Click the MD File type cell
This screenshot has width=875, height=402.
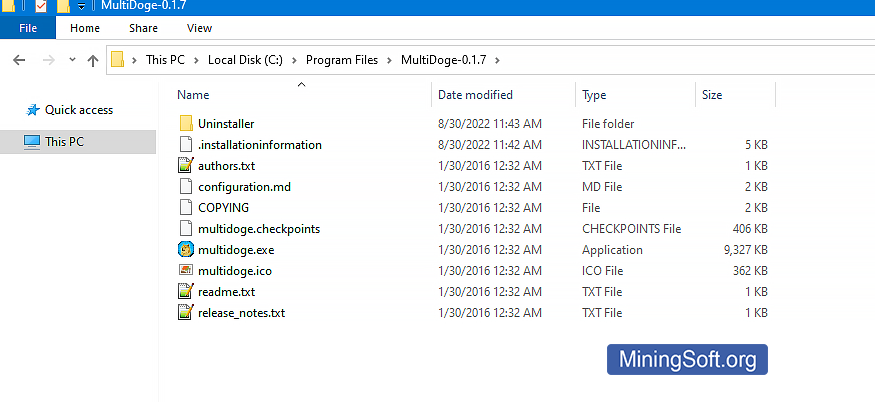coord(602,187)
